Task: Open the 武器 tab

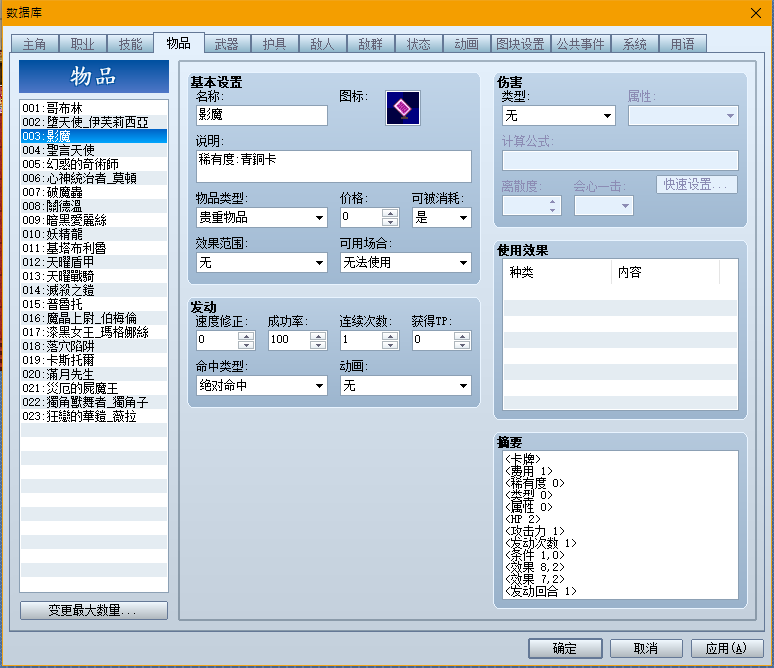Action: [x=227, y=44]
